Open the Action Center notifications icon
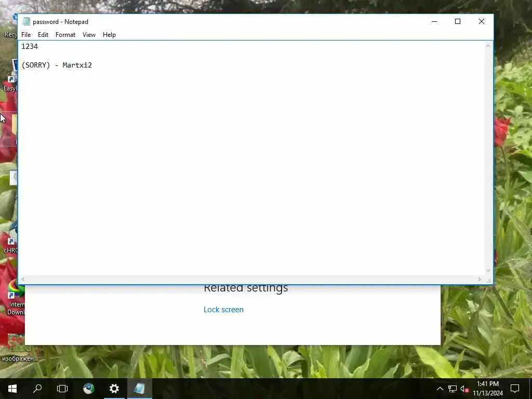532x399 pixels. 515,389
